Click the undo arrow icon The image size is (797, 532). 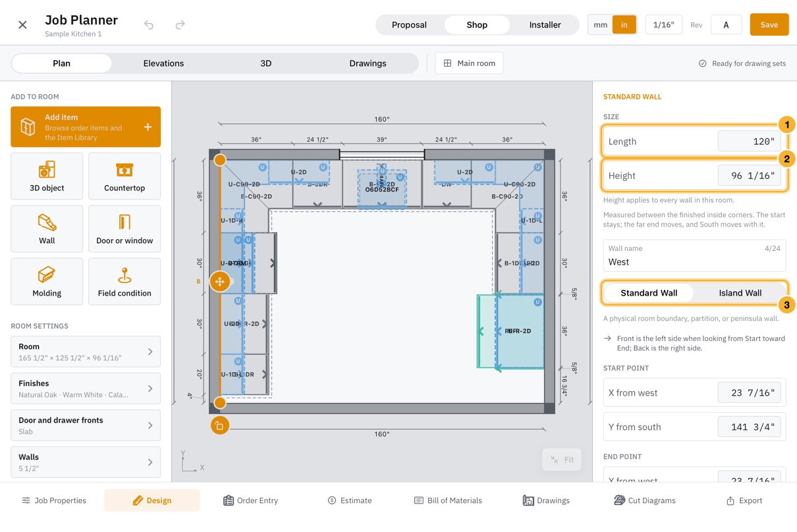tap(149, 25)
